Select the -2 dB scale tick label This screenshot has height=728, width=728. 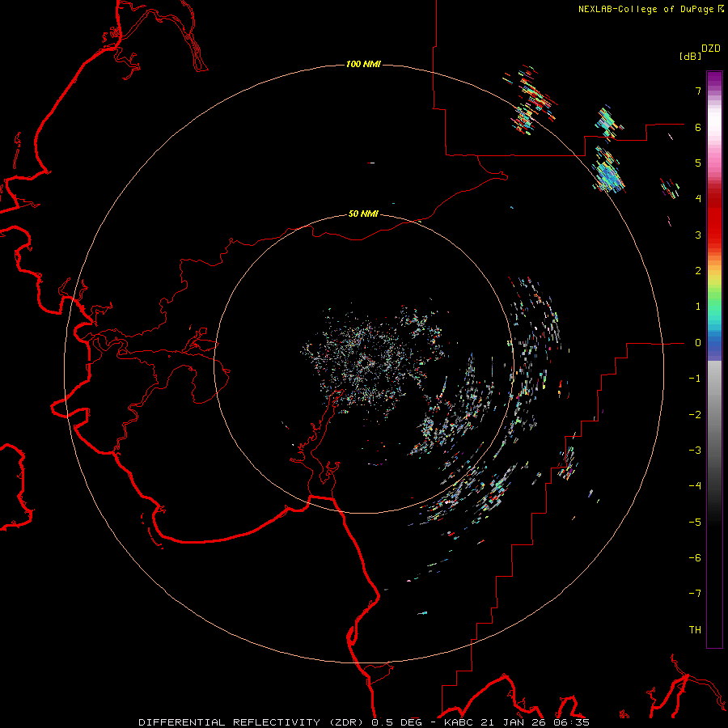[x=695, y=415]
